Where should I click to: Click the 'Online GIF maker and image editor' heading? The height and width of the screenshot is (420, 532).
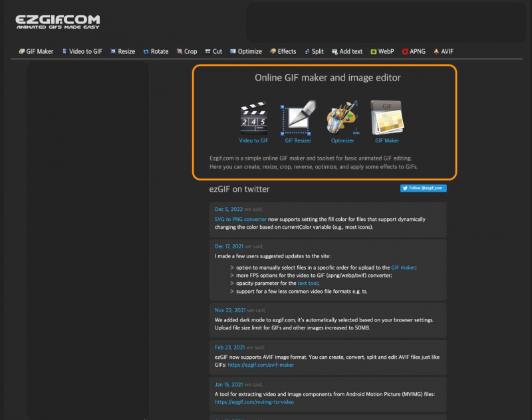pyautogui.click(x=328, y=78)
